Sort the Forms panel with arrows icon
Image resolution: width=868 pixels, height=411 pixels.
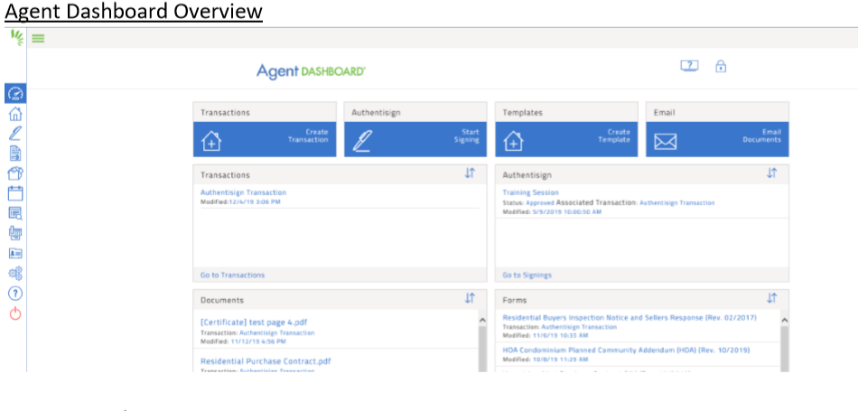(771, 298)
